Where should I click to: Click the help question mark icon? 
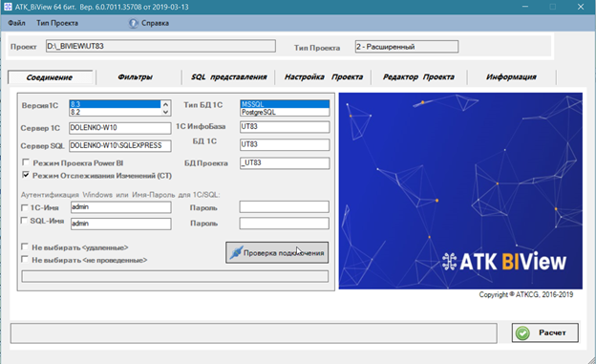click(133, 23)
